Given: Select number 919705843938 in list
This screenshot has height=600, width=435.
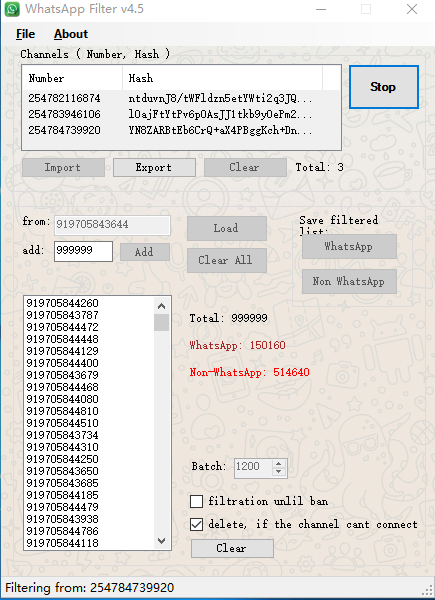Looking at the screenshot, I should tap(62, 519).
